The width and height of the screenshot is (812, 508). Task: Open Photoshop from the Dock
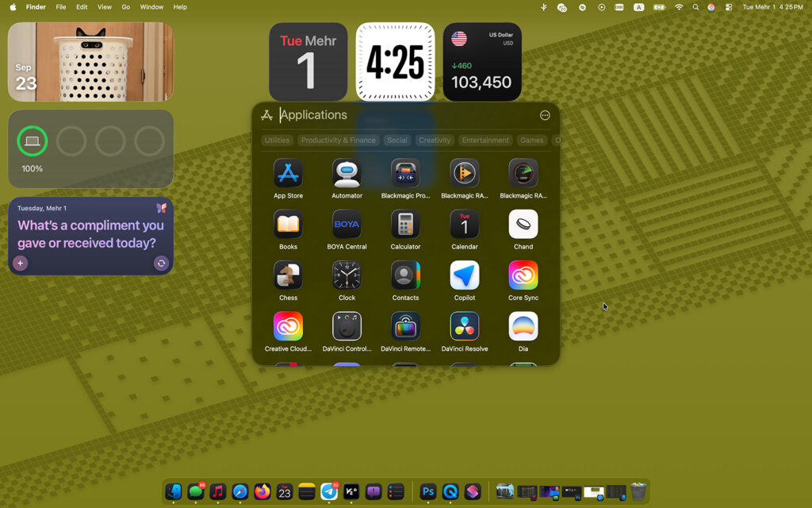point(427,491)
